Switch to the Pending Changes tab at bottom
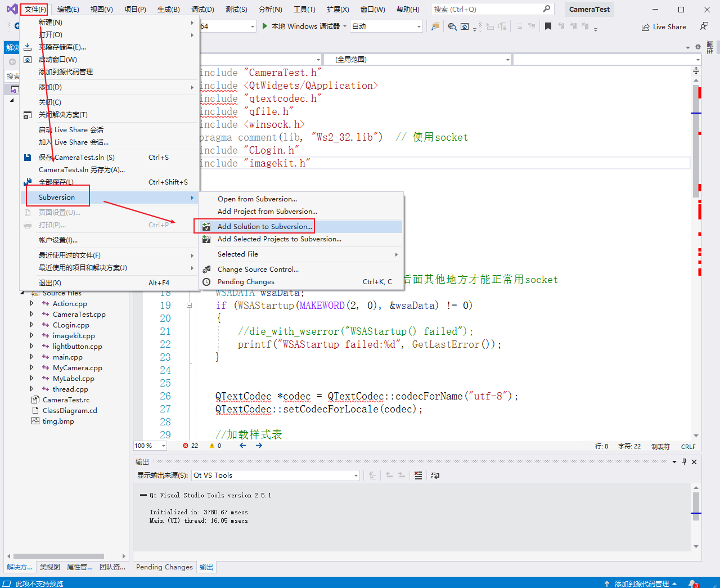Screen dimensions: 720x588 [x=164, y=567]
